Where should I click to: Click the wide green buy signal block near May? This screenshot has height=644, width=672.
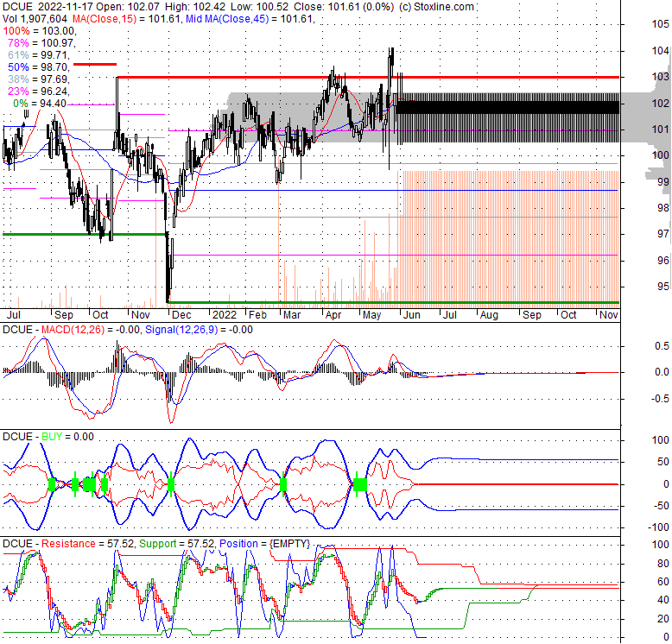(x=359, y=484)
